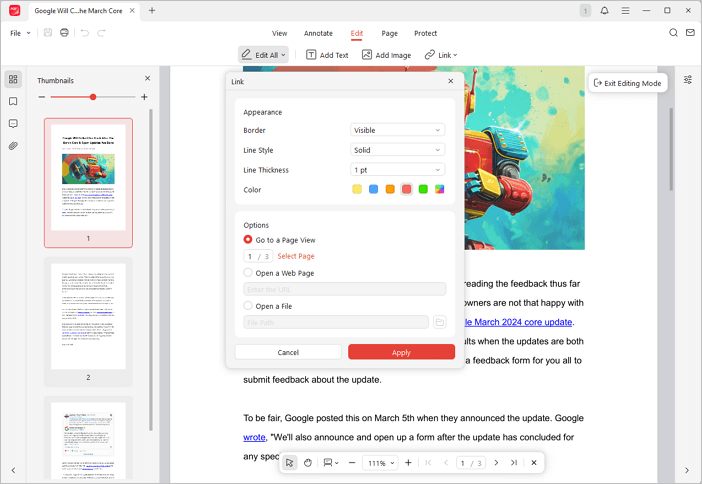This screenshot has height=484, width=702.
Task: Switch to the Edit tab
Action: click(356, 33)
